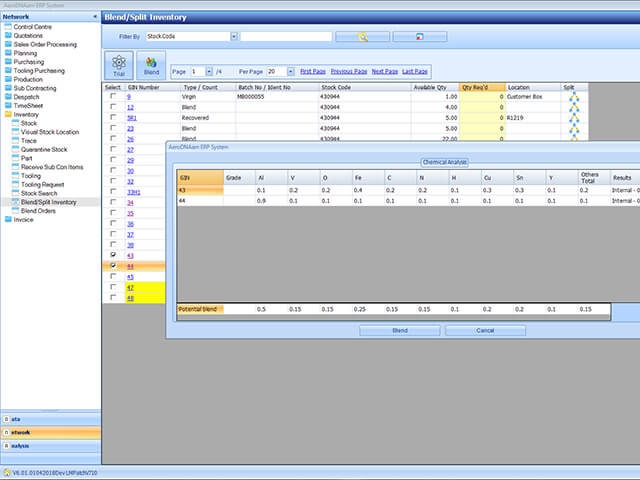Click the split icon for GIN 12 row
The width and height of the screenshot is (640, 480).
click(574, 107)
